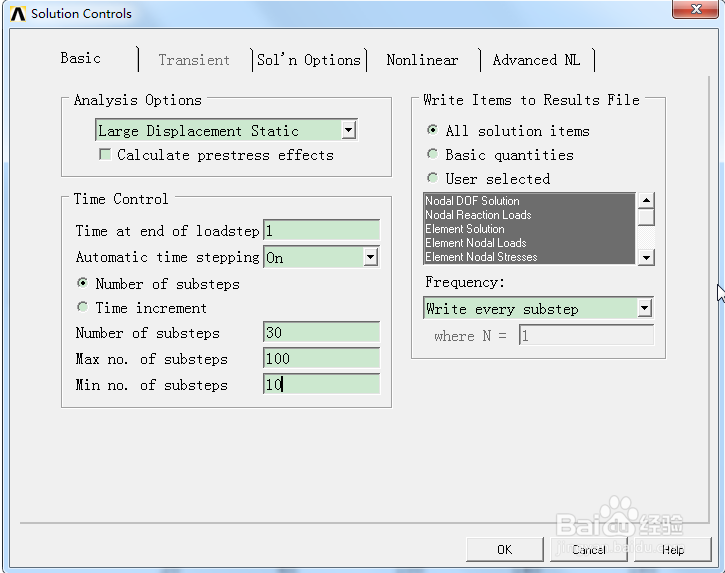Click the results list scroll up arrow
Screen dimensions: 725x573
(x=646, y=200)
